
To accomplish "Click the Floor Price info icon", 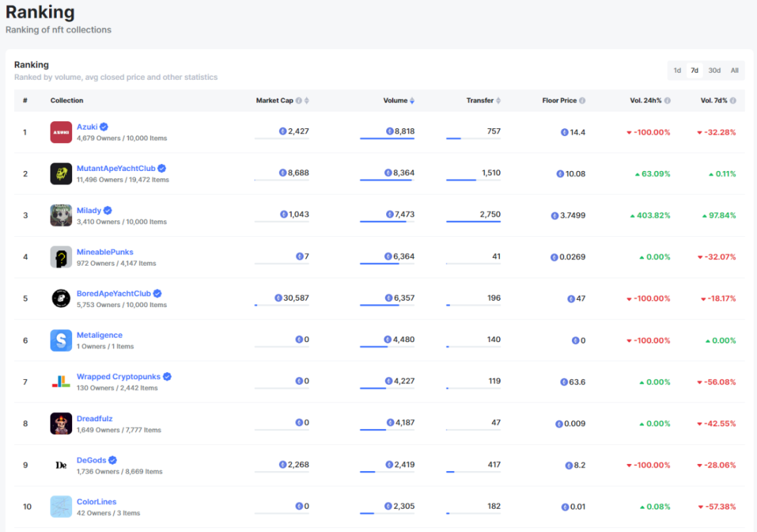I will (x=582, y=100).
